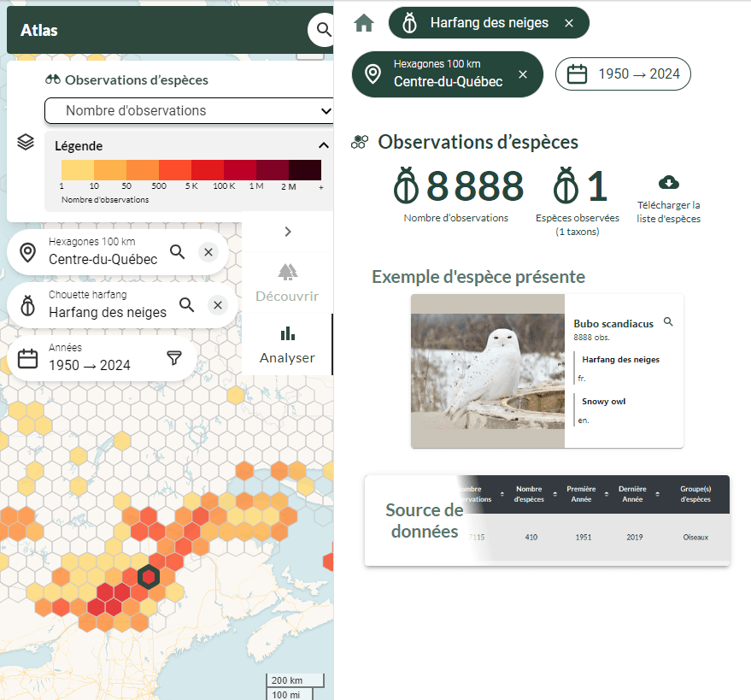Viewport: 751px width, 700px height.
Task: Click the hexagon cluster icon beside Observations d'espèces
Action: point(360,142)
